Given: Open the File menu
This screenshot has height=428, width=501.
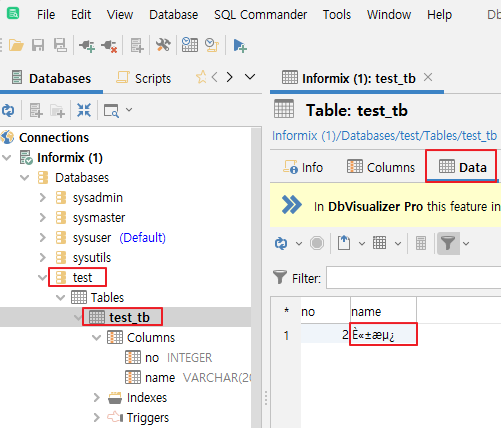Looking at the screenshot, I should tap(46, 15).
